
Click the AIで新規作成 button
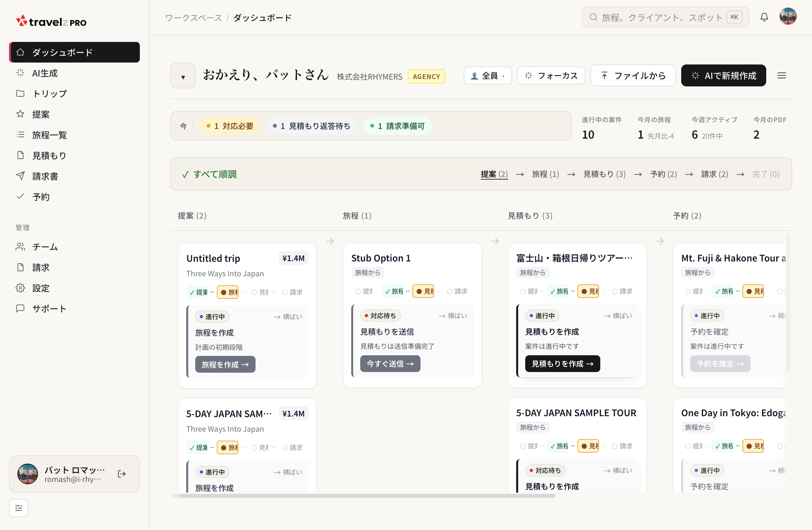tap(724, 76)
